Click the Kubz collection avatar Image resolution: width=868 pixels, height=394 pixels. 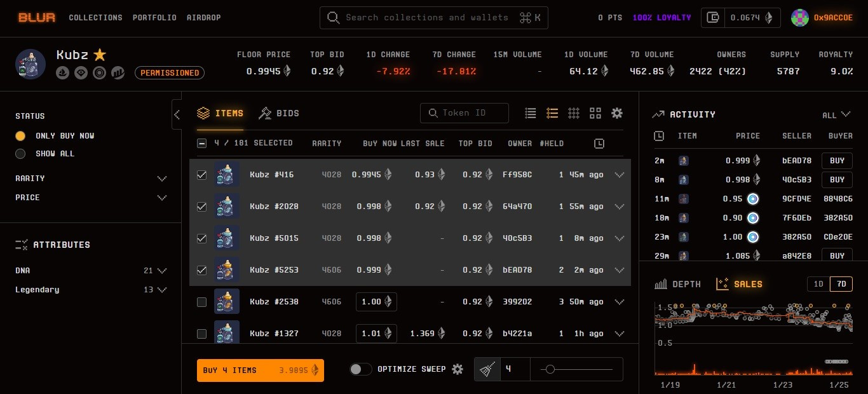pyautogui.click(x=31, y=64)
